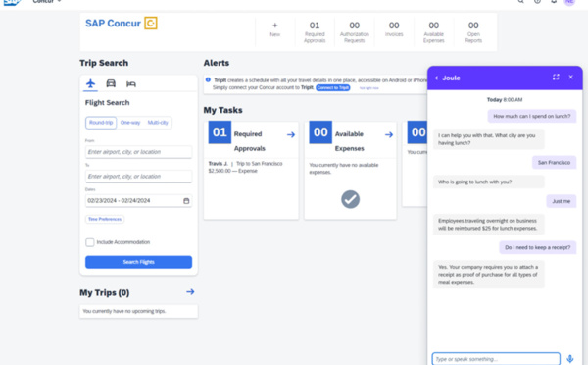Choose the Multi-city option

point(158,123)
